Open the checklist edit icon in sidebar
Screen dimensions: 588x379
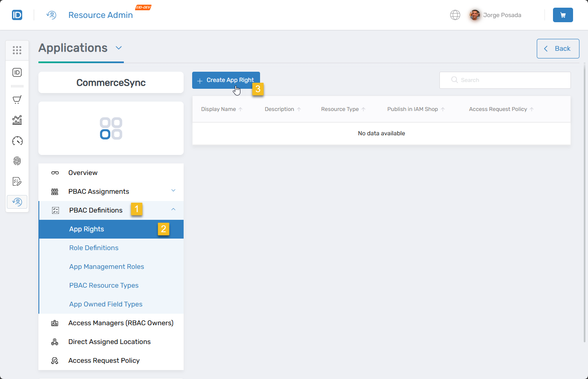(x=17, y=181)
